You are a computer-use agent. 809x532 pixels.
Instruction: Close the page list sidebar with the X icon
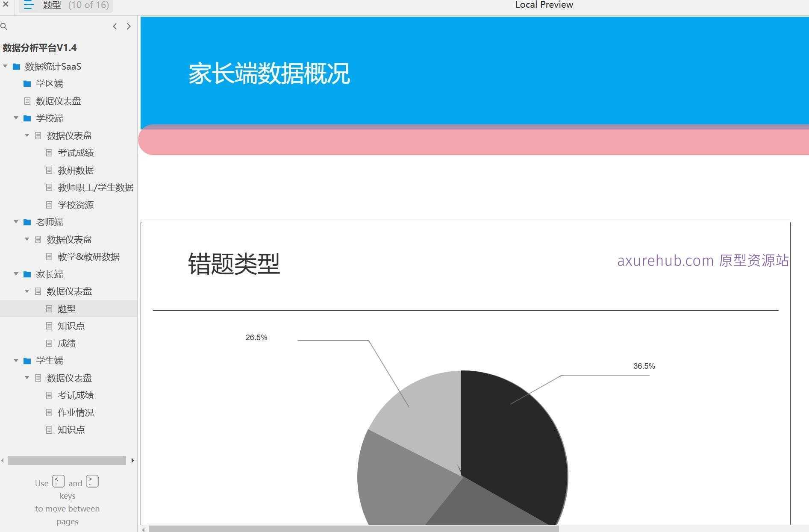point(6,5)
